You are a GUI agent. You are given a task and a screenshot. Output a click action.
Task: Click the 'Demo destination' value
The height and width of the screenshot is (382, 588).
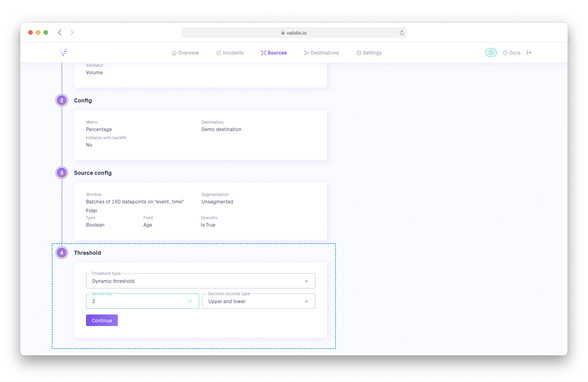click(x=221, y=129)
